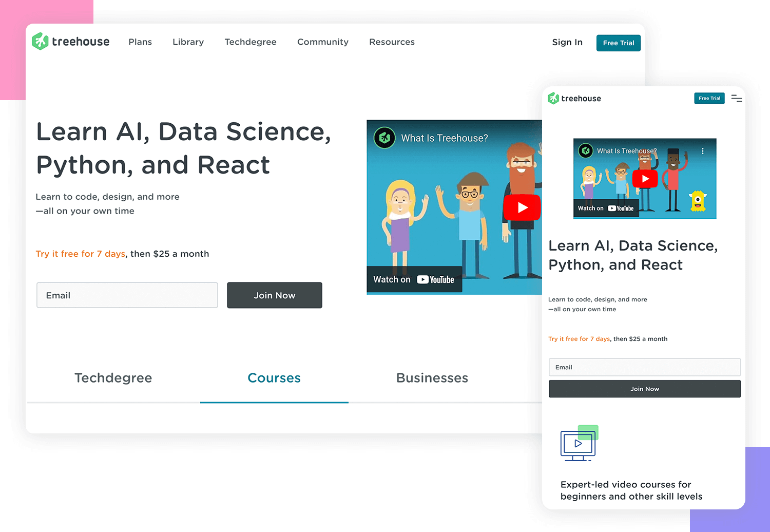Open the hamburger menu in mobile view
Image resolution: width=770 pixels, height=532 pixels.
pyautogui.click(x=737, y=98)
